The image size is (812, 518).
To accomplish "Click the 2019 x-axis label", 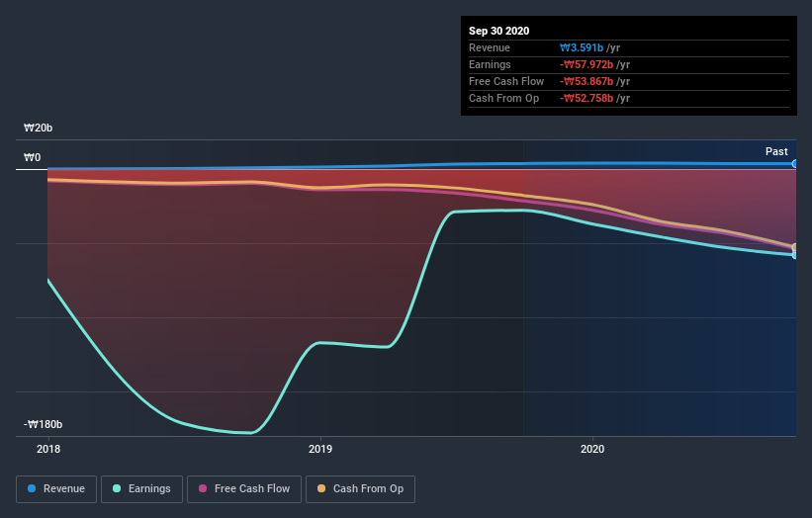I will point(320,449).
